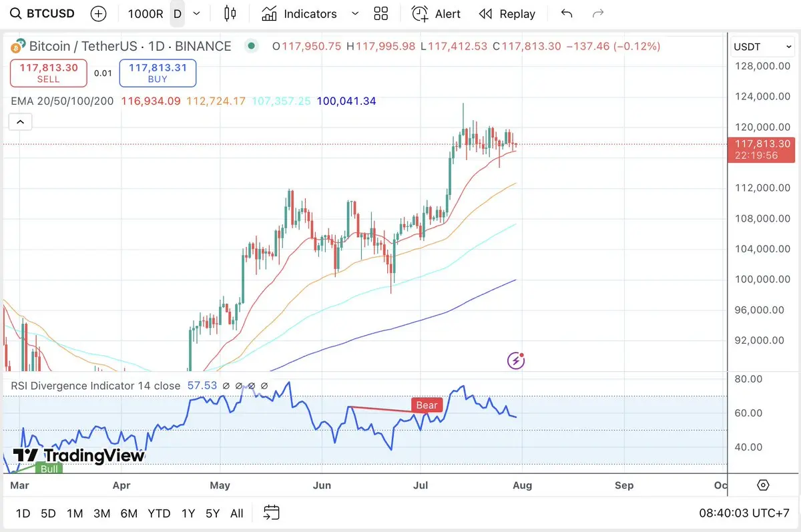Start bar Replay mode
This screenshot has height=532, width=801.
507,13
